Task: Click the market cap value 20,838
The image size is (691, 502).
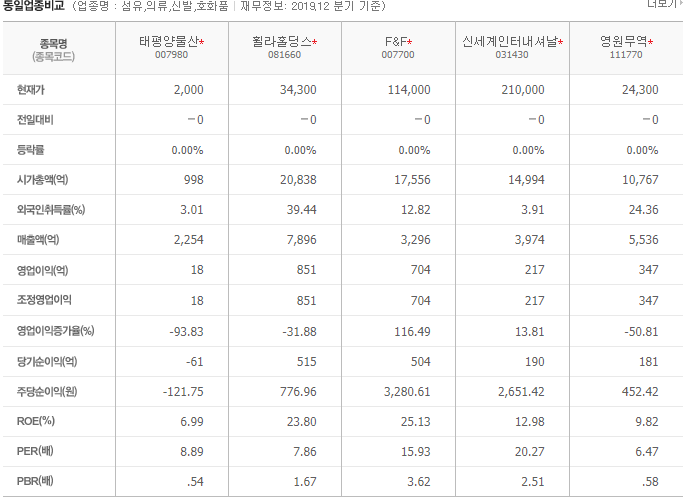Action: pyautogui.click(x=298, y=180)
